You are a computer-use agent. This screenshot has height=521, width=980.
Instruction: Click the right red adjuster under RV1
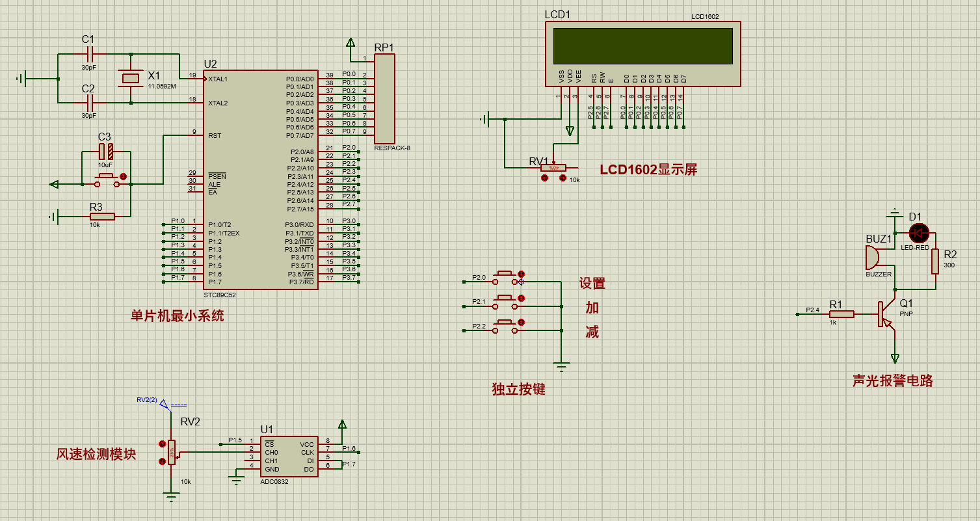pyautogui.click(x=564, y=178)
